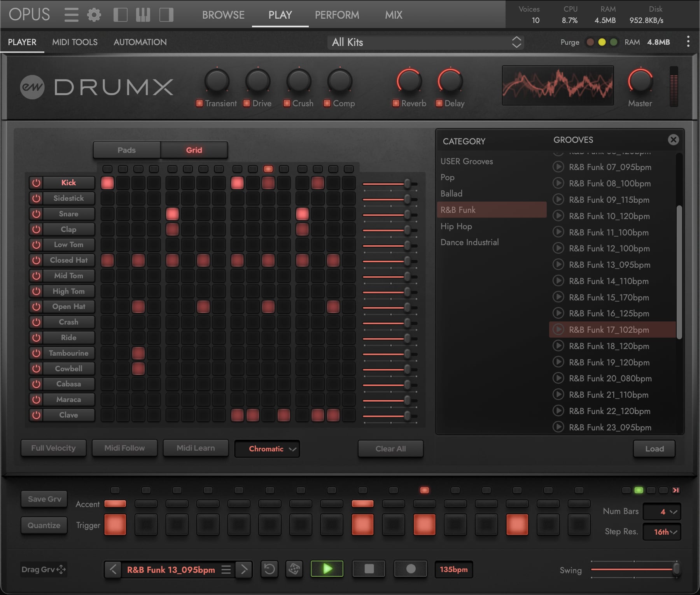
Task: Toggle the left sidebar panel icon
Action: [120, 15]
